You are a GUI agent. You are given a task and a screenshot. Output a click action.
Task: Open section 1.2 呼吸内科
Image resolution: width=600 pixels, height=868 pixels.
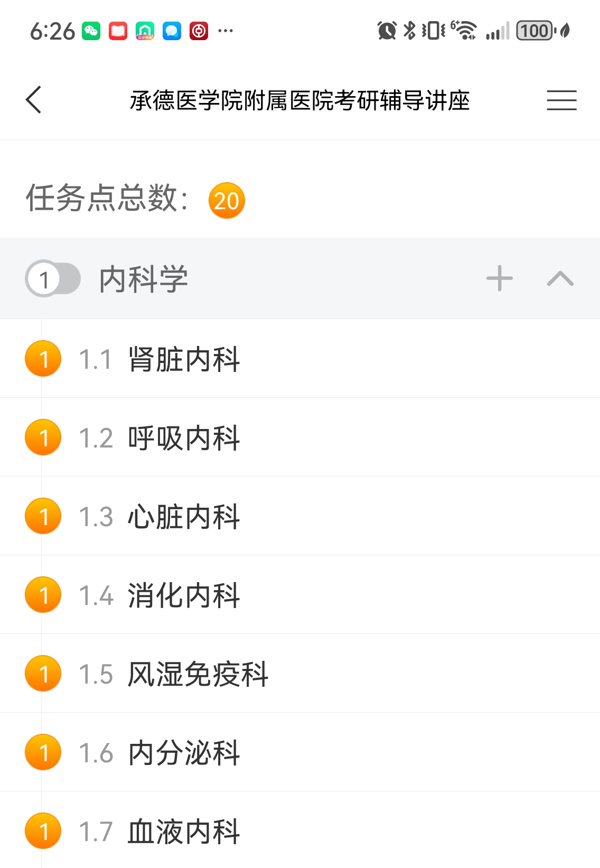coord(184,438)
